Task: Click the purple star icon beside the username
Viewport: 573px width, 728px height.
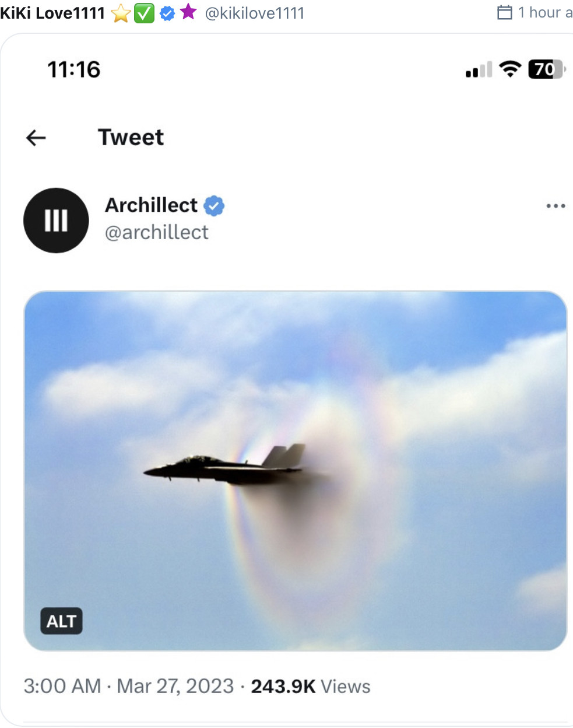Action: (x=188, y=12)
